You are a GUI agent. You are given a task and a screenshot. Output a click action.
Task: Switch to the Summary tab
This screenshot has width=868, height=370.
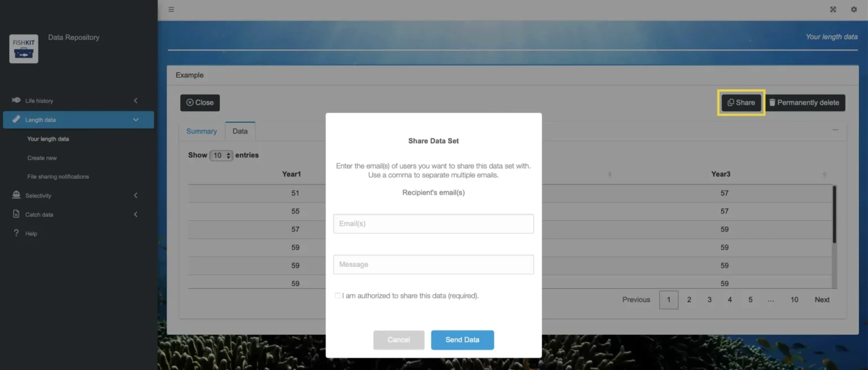coord(202,131)
